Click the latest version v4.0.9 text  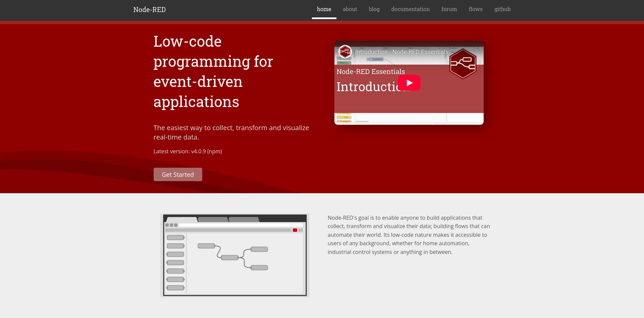[x=188, y=151]
